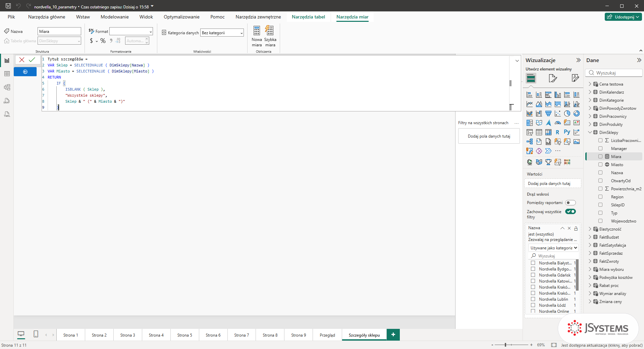
Task: Switch to Strona 5 page tab
Action: [185, 335]
